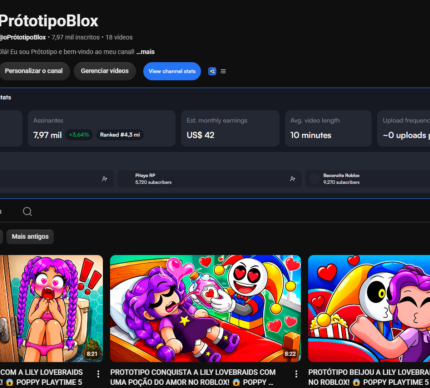Click the 8:21 duration badge

click(x=92, y=354)
